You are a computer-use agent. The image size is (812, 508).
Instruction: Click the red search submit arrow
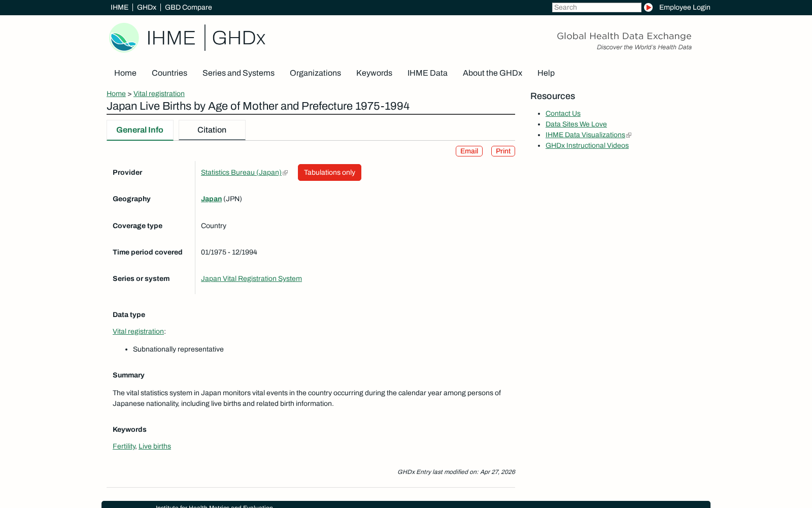[x=648, y=7]
